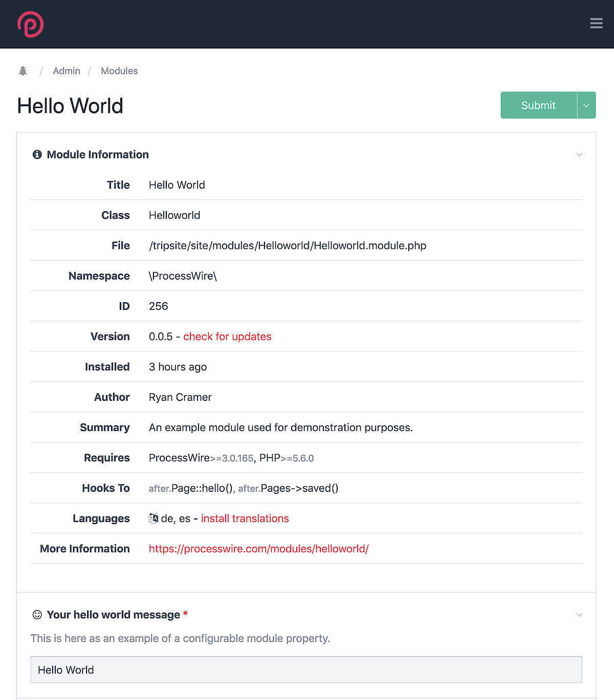
Task: Click the Installed value 3 hours ago
Action: [178, 367]
